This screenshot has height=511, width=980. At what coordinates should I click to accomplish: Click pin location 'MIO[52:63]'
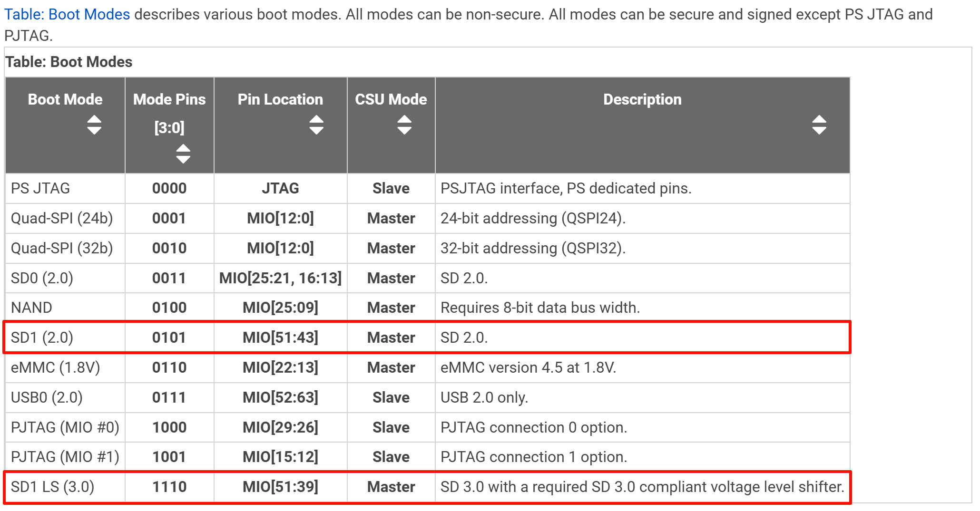(280, 397)
